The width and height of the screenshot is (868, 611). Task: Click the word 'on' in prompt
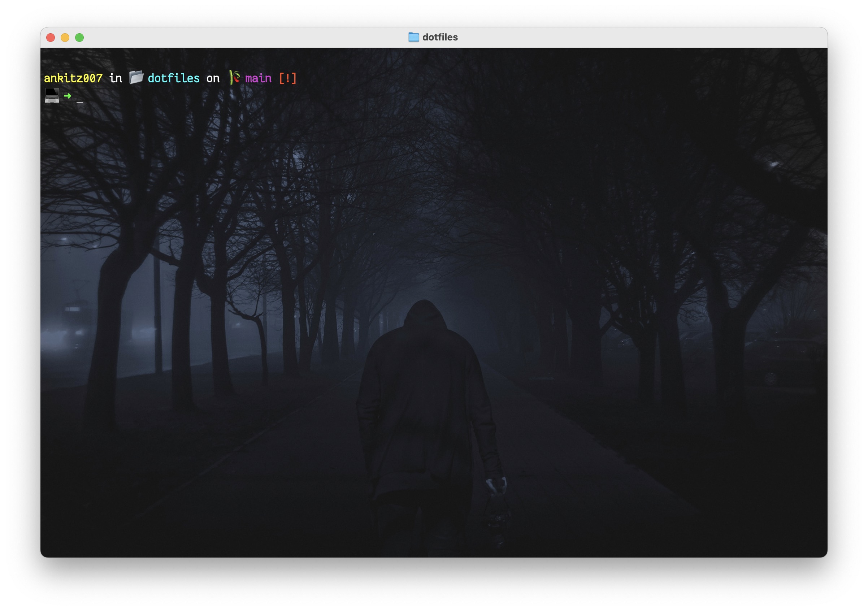(x=213, y=78)
